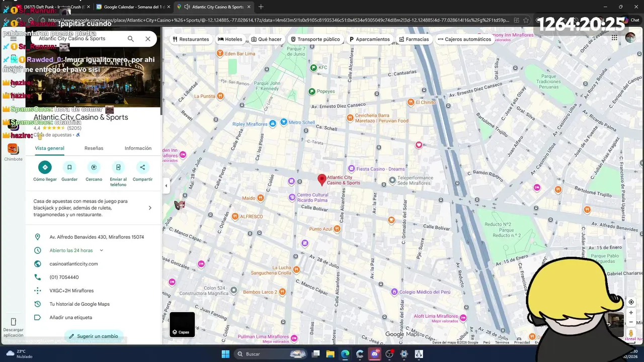Image resolution: width=644 pixels, height=362 pixels.
Task: Click the my location target button
Action: 631,302
